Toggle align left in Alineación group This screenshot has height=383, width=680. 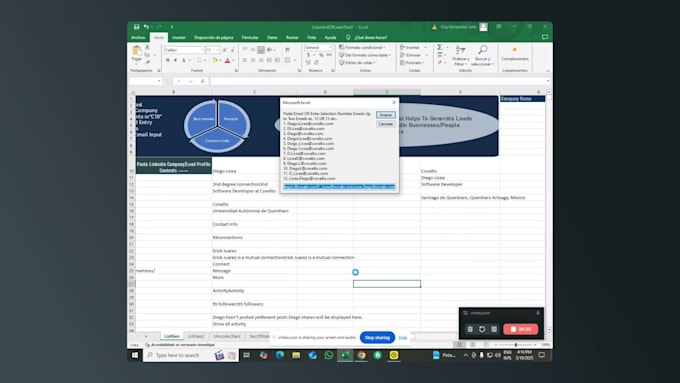[245, 60]
